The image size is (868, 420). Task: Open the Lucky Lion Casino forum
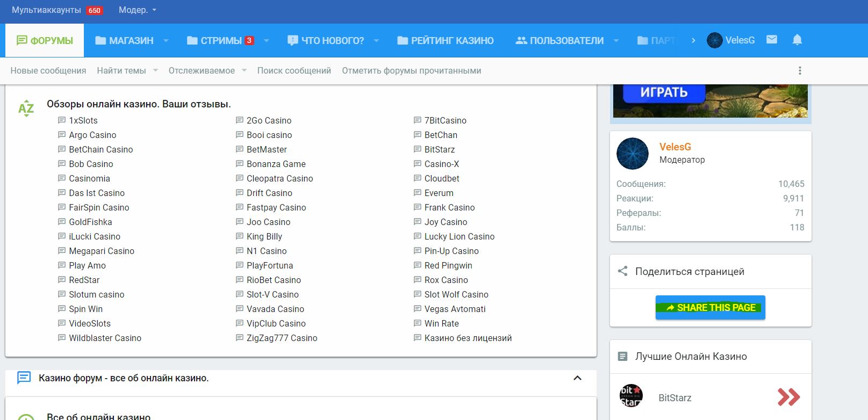pyautogui.click(x=460, y=236)
